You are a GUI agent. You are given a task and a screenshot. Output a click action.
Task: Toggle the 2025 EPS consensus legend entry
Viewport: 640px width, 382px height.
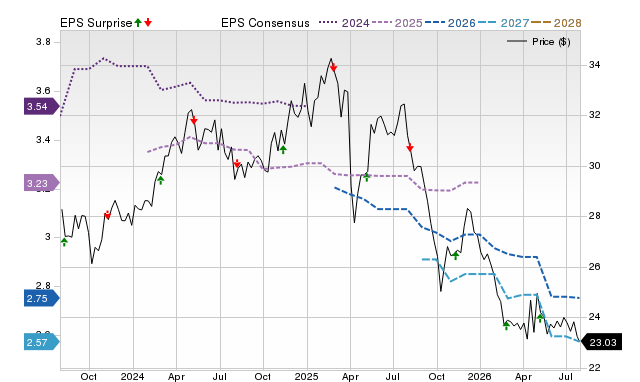click(x=397, y=23)
